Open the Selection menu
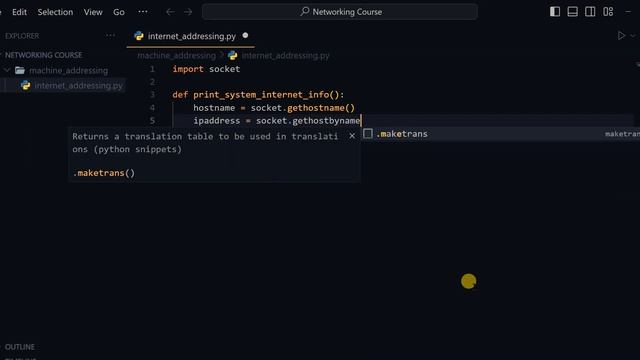640x360 pixels. [x=55, y=12]
